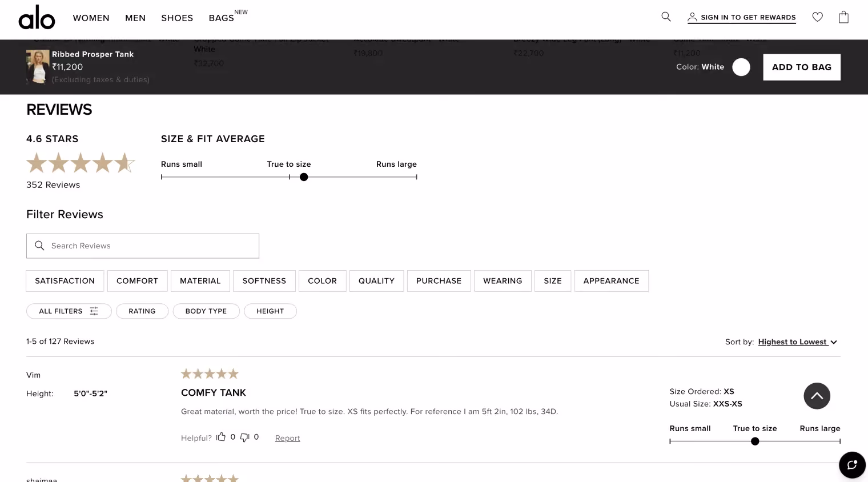Toggle the SOFTNESS review filter
The height and width of the screenshot is (482, 868).
(264, 281)
